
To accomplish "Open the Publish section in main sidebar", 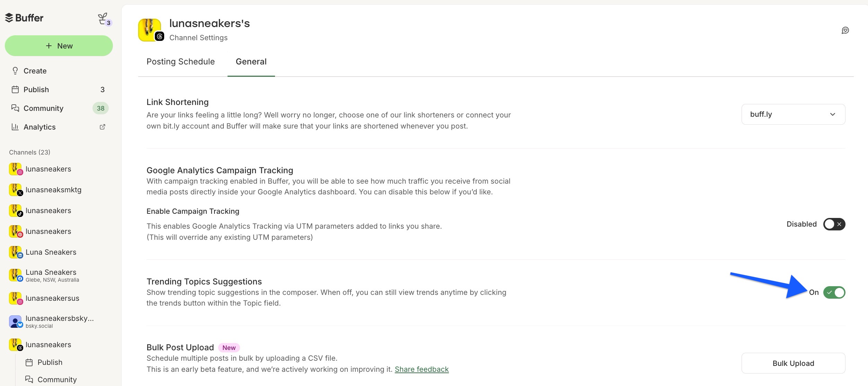I will 59,89.
